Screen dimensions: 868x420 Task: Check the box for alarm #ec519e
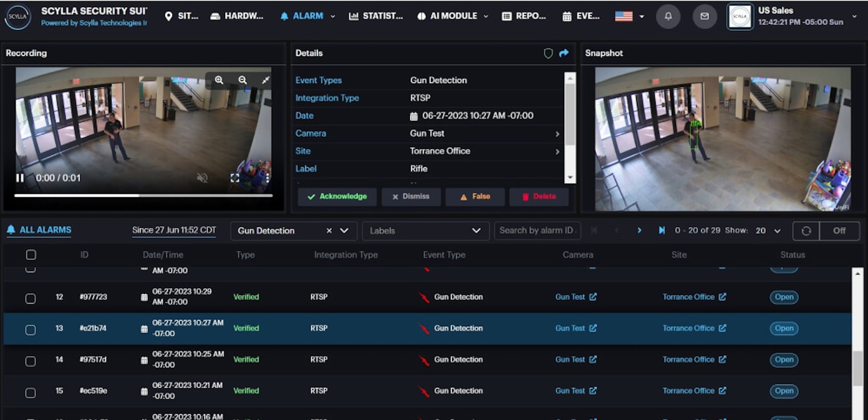pos(30,392)
